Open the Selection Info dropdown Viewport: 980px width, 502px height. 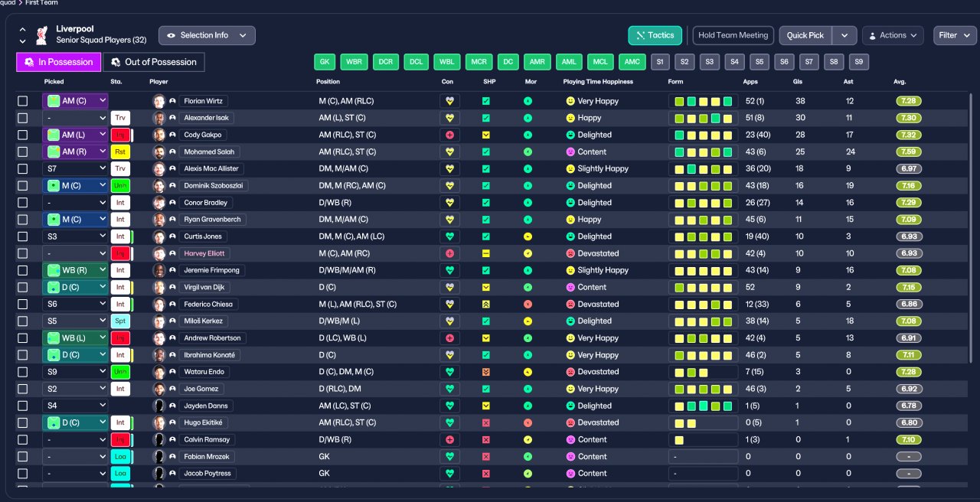tap(207, 35)
